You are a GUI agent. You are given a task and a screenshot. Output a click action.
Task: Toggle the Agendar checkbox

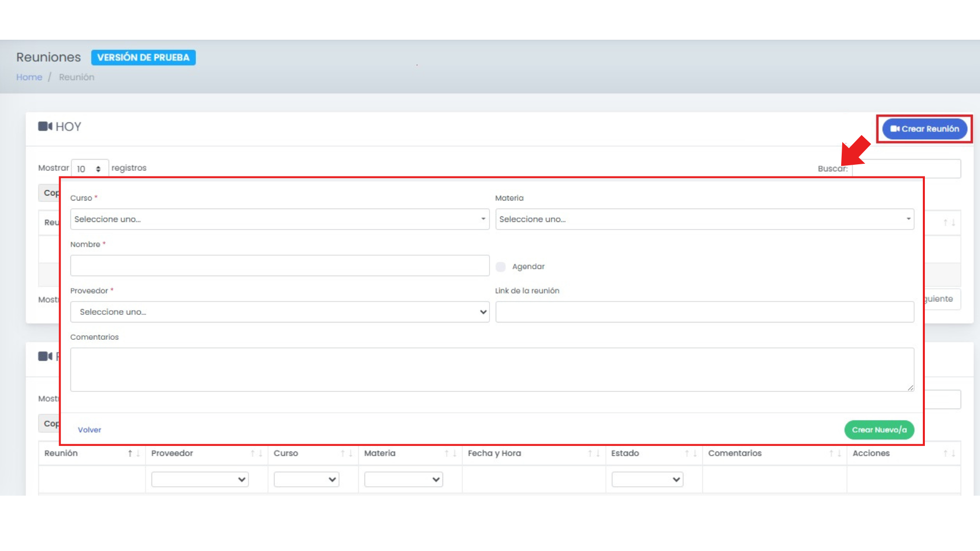(x=501, y=267)
